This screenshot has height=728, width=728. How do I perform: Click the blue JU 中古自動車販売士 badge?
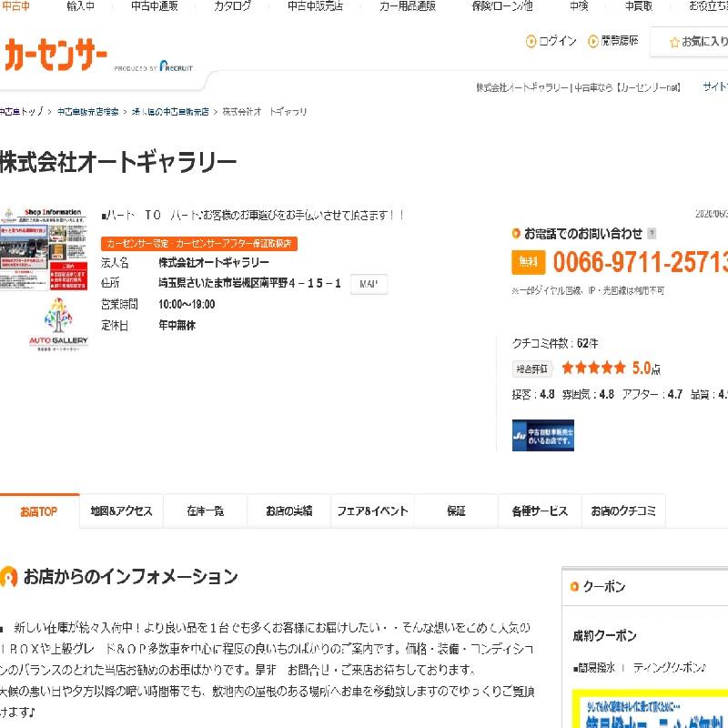tap(542, 435)
